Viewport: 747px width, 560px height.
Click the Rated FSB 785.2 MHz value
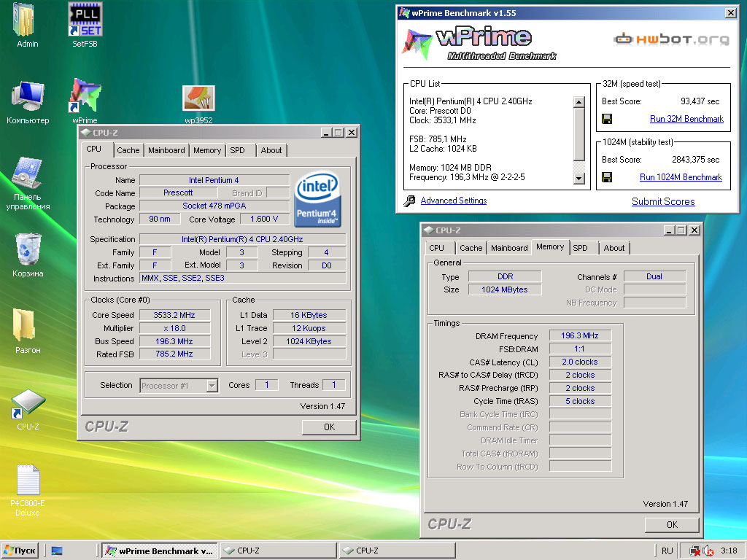(174, 354)
